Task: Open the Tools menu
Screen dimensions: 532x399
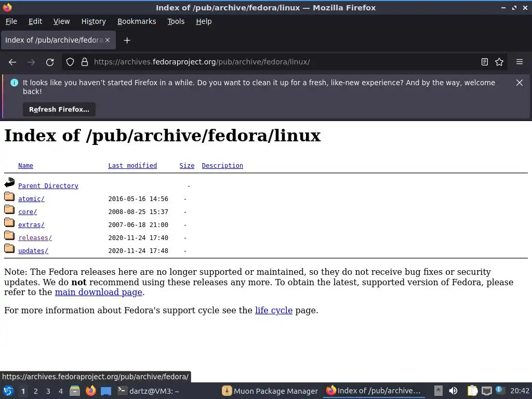Action: coord(176,21)
